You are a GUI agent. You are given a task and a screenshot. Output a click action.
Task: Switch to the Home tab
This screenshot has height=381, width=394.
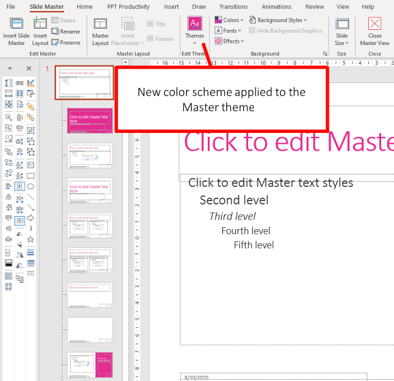click(x=84, y=6)
